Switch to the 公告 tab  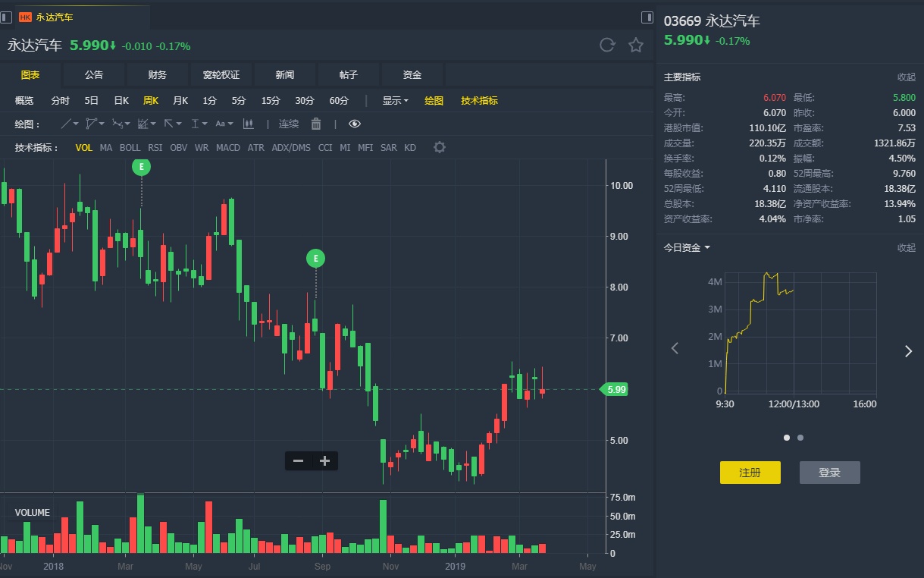tap(94, 75)
